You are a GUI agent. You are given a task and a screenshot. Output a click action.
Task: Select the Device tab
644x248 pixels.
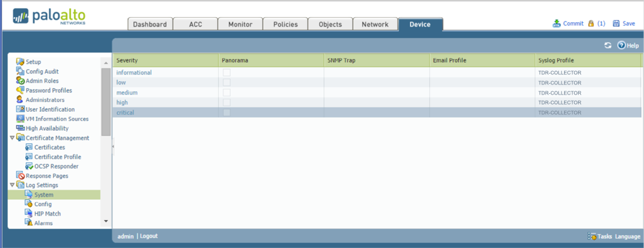click(420, 24)
